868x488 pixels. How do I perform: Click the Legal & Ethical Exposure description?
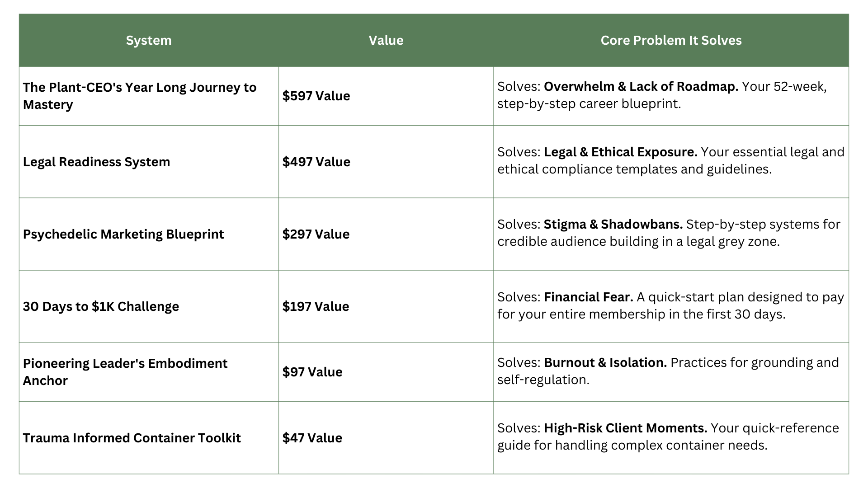(671, 161)
